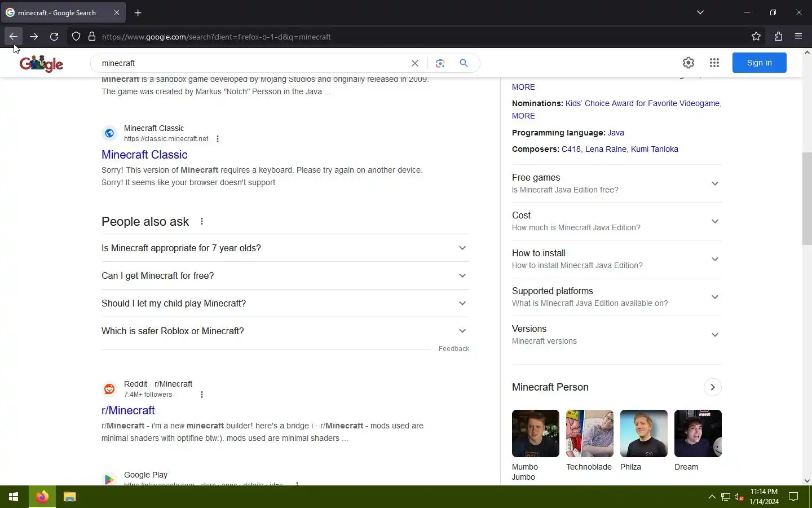Open the Firefox hamburger application menu
Viewport: 812px width, 508px height.
coord(798,37)
